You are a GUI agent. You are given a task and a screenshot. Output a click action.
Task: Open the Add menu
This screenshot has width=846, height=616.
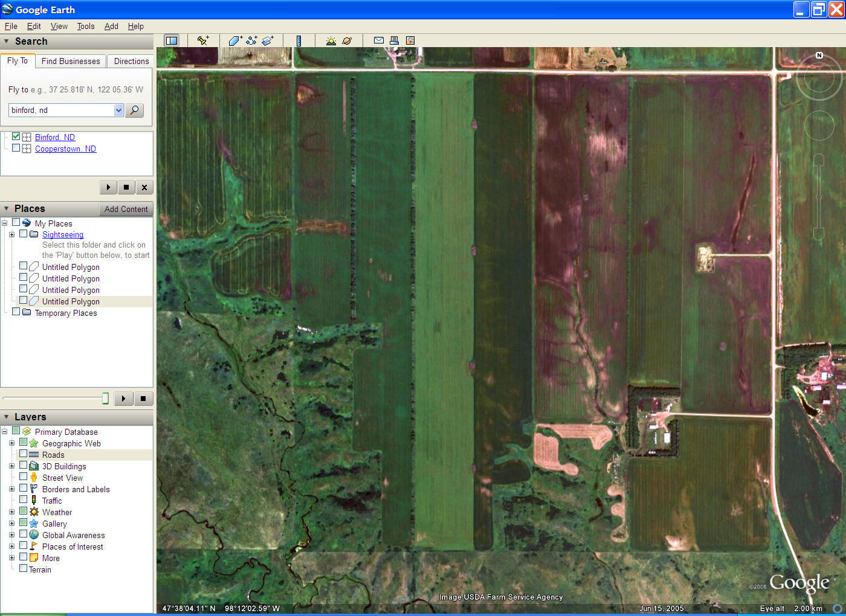(111, 26)
